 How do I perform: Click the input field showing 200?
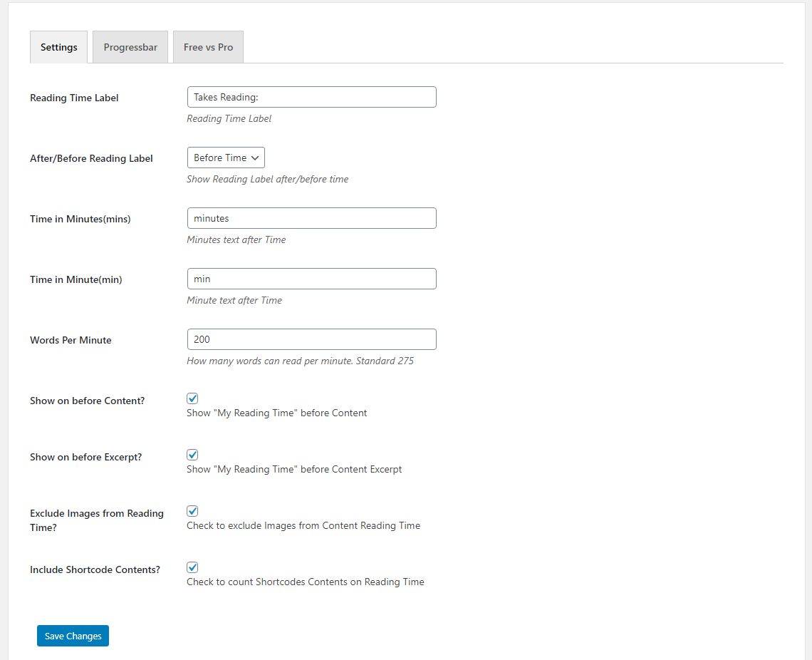[x=311, y=339]
